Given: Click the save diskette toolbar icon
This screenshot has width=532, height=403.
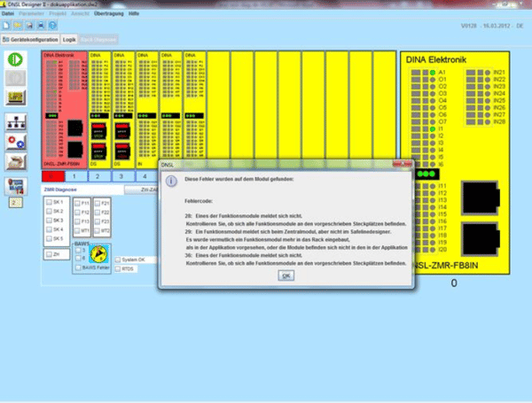Looking at the screenshot, I should pyautogui.click(x=27, y=25).
